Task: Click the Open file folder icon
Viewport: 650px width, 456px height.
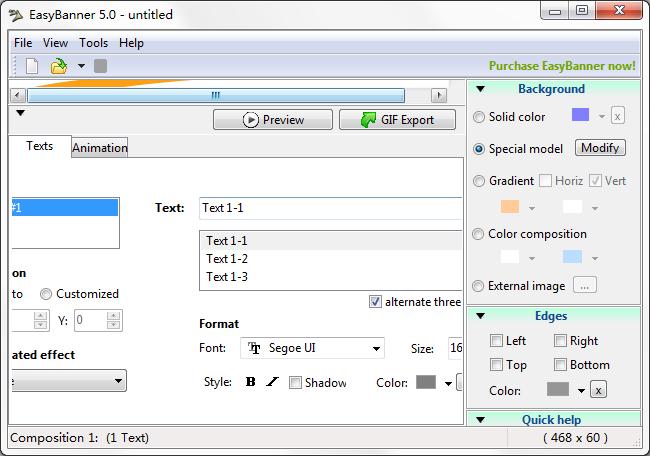Action: [x=59, y=66]
